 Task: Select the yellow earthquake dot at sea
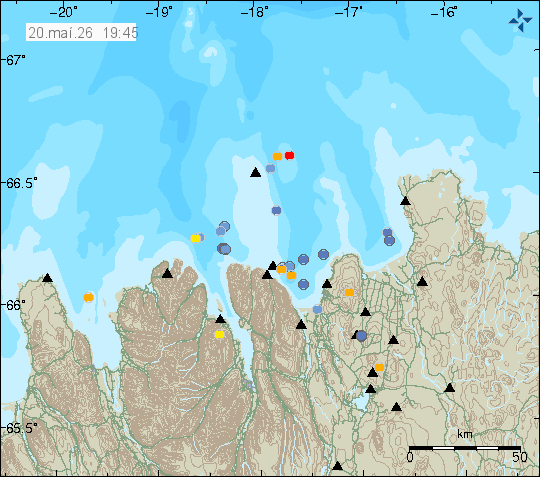tap(195, 238)
